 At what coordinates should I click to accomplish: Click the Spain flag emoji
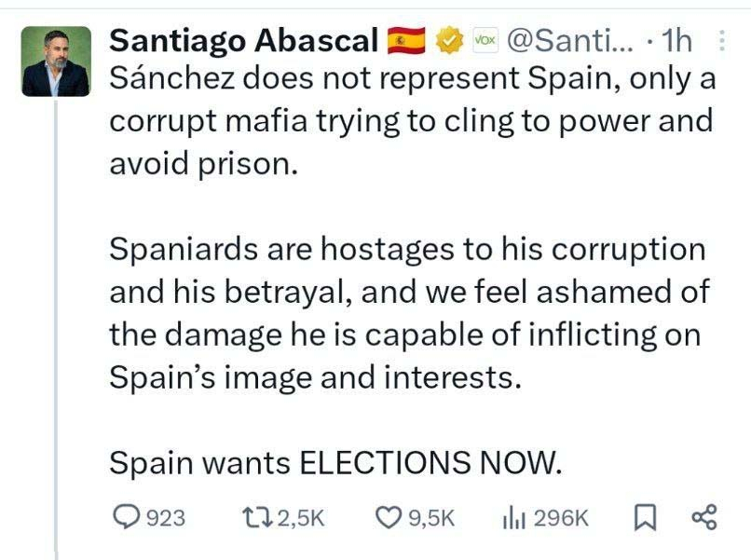[406, 41]
